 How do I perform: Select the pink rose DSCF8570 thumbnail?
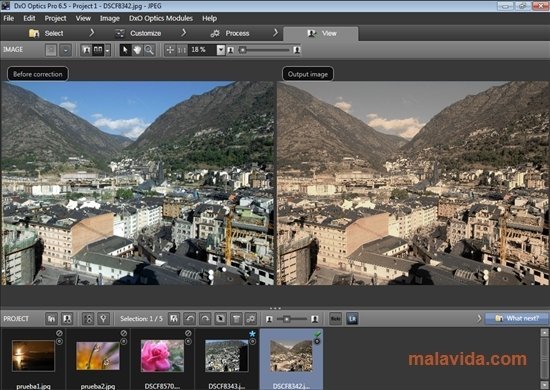pos(162,356)
